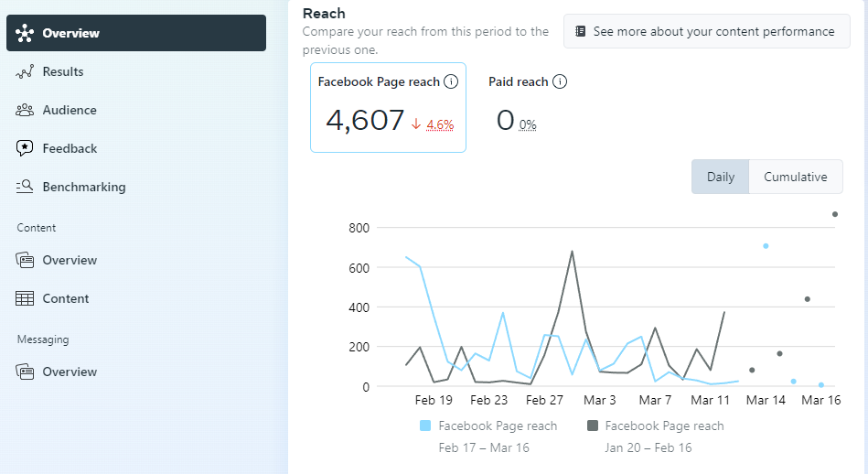Click the 4,607 reach value

pyautogui.click(x=365, y=120)
